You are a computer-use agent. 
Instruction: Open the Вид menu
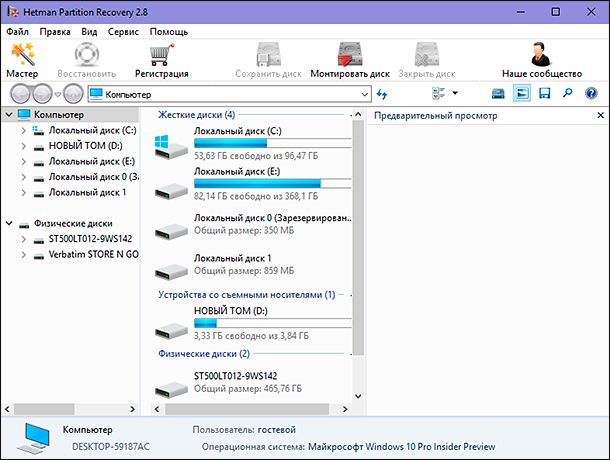[89, 32]
